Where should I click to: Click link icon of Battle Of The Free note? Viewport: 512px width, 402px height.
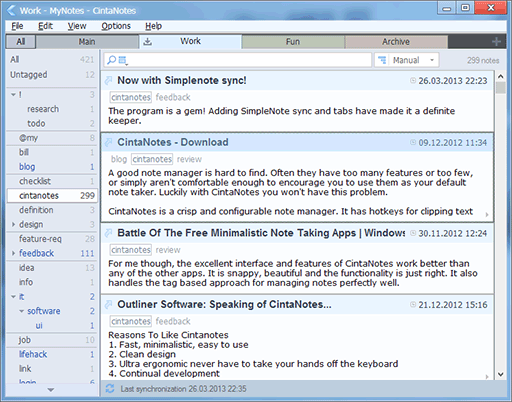[109, 233]
